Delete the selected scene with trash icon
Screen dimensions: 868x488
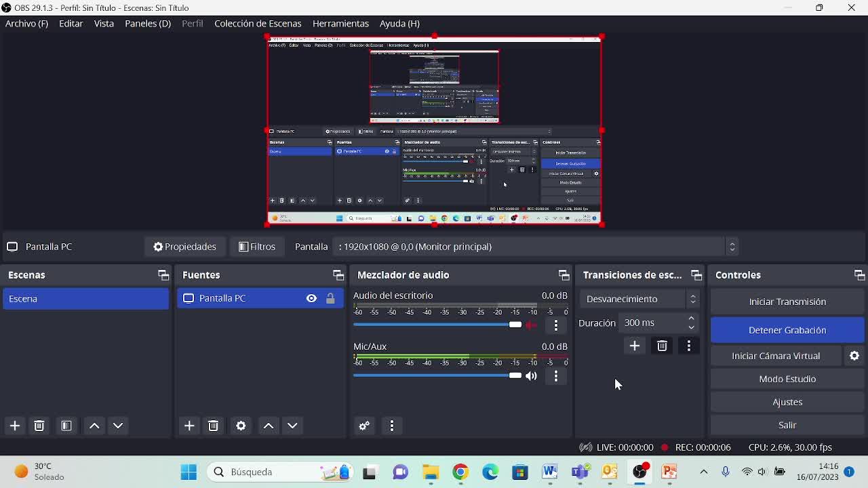pos(39,426)
